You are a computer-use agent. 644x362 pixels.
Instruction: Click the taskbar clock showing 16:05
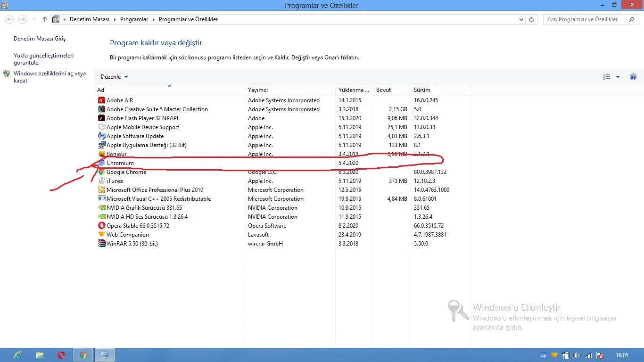point(622,355)
